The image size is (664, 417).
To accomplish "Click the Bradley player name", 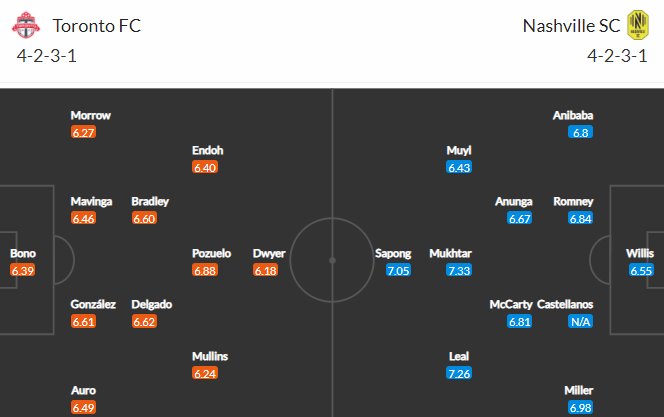I will [150, 201].
